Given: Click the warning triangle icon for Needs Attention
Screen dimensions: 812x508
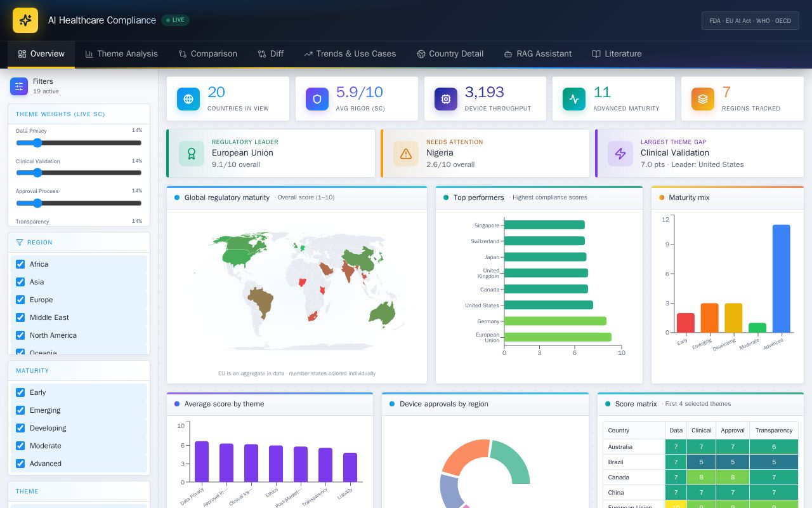Looking at the screenshot, I should pos(406,154).
